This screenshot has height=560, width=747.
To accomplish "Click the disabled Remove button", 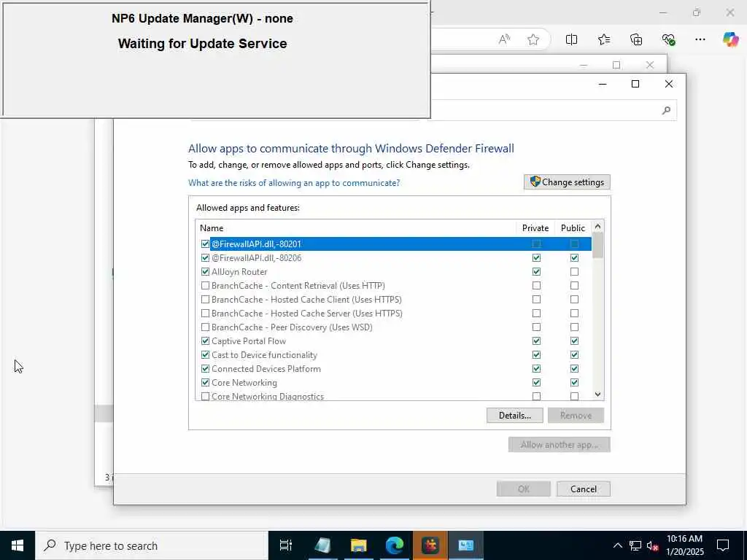I will point(576,415).
